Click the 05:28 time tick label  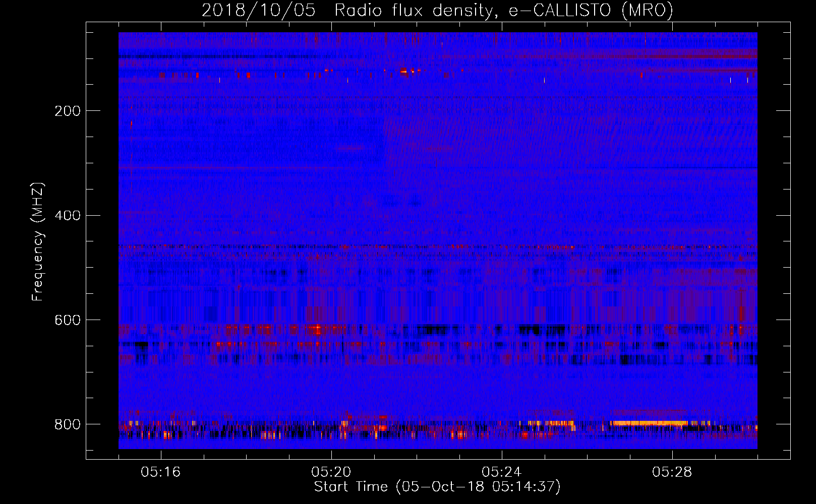tap(672, 472)
